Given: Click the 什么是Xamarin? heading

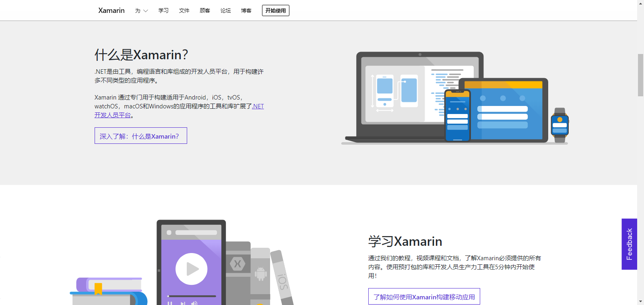Looking at the screenshot, I should pos(141,54).
